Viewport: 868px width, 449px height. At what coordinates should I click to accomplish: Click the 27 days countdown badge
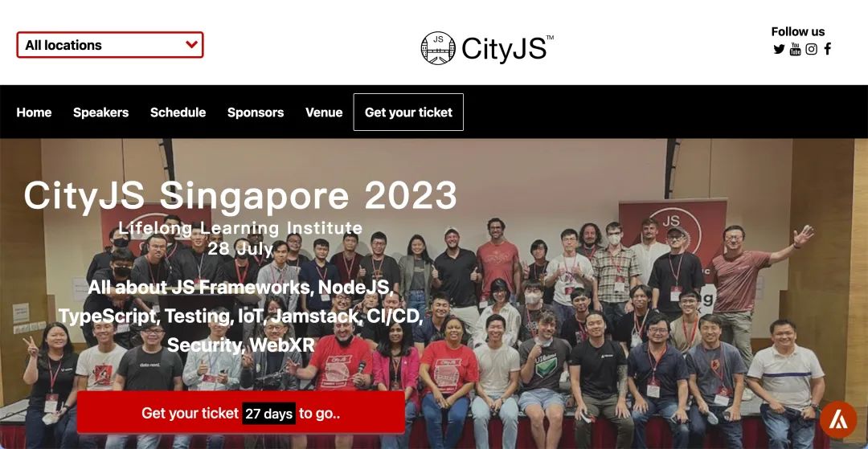click(269, 414)
